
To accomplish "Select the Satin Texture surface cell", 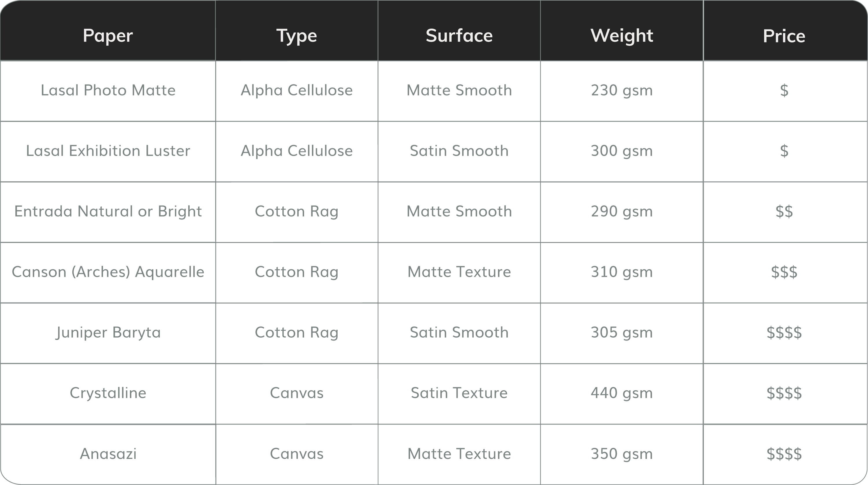I will click(x=459, y=393).
